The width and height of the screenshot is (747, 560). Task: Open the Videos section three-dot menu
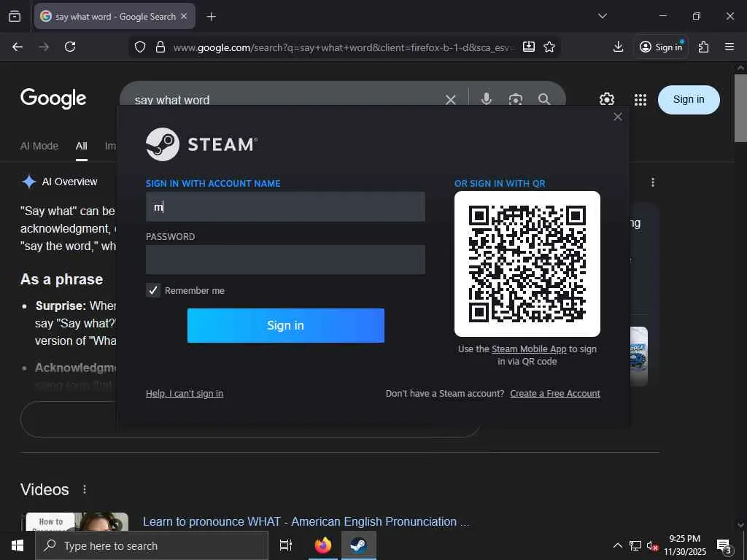click(85, 489)
